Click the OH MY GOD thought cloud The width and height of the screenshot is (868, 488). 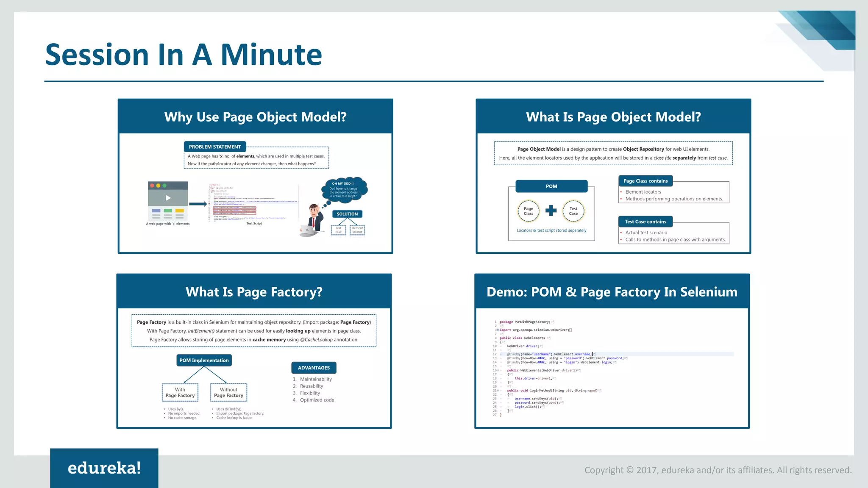(x=344, y=190)
